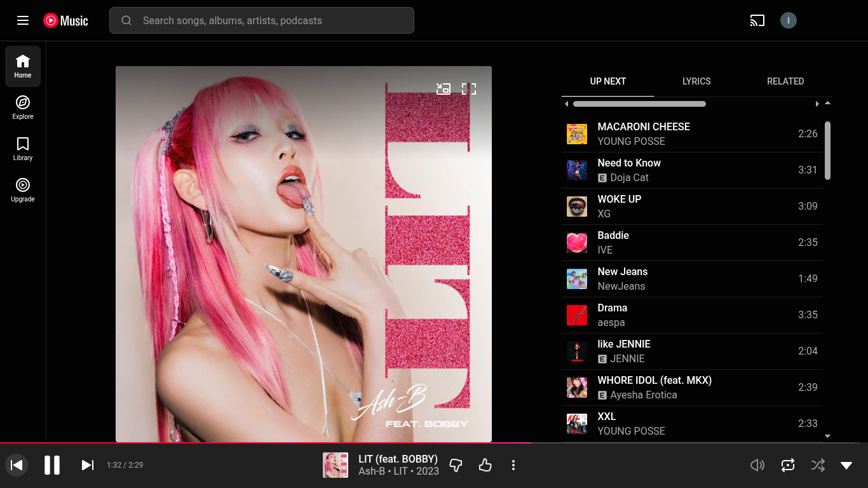
Task: Play WOKE UP from the queue
Action: click(x=692, y=207)
